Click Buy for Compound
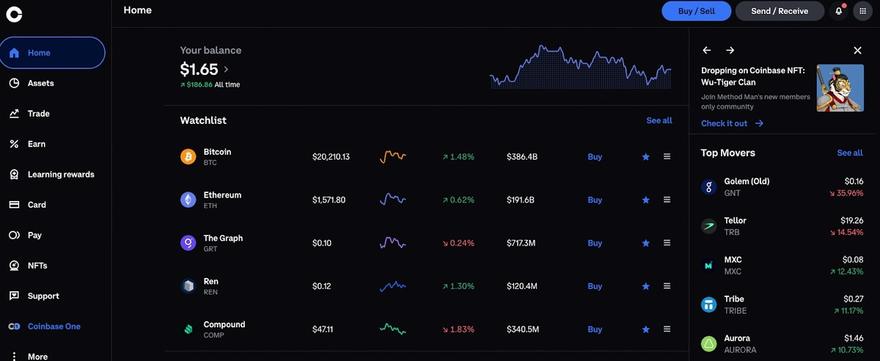880x361 pixels. point(595,330)
